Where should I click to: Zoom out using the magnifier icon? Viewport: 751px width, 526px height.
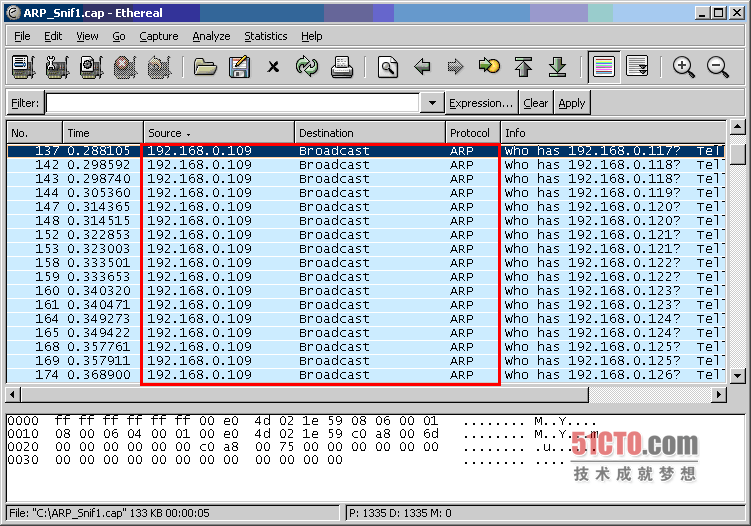[718, 67]
